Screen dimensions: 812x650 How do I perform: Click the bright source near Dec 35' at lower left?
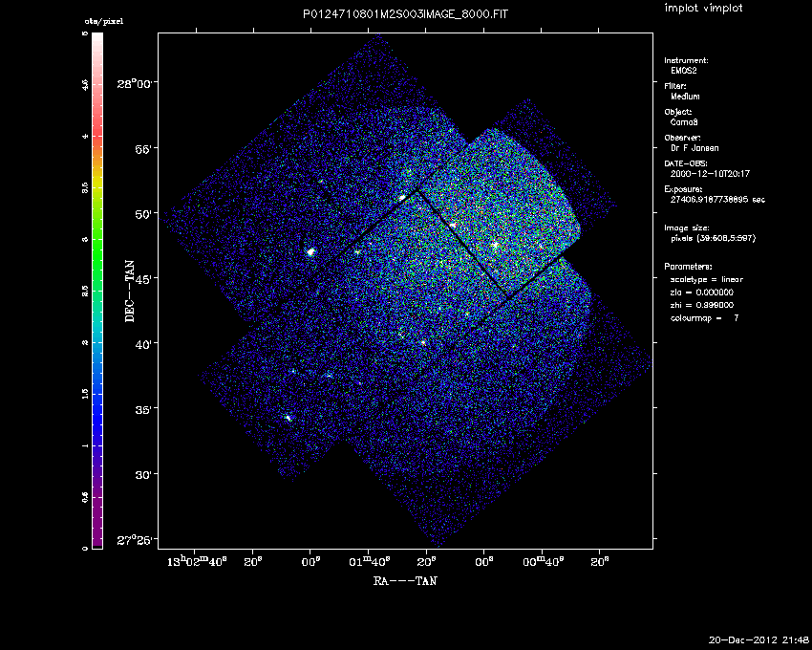tap(288, 418)
